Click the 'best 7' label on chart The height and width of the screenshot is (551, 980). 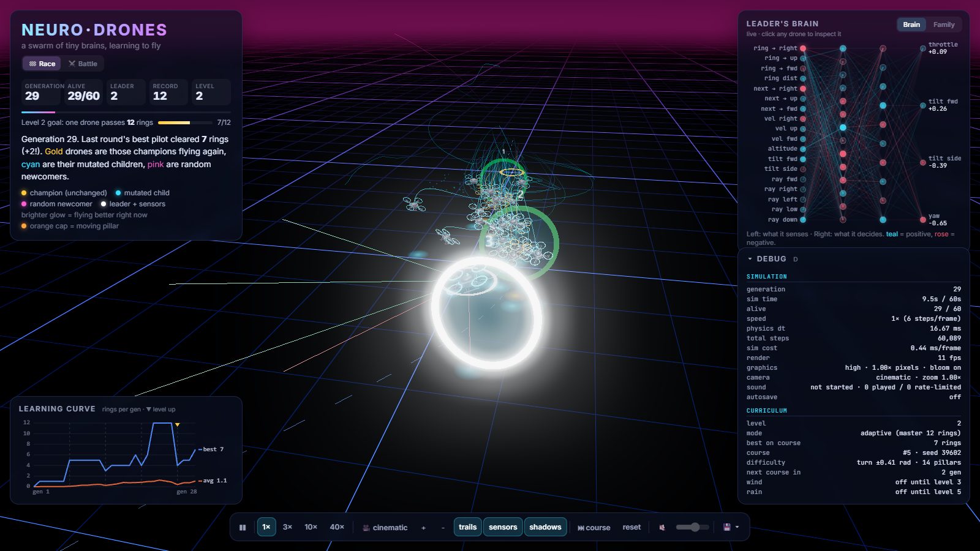[x=213, y=449]
